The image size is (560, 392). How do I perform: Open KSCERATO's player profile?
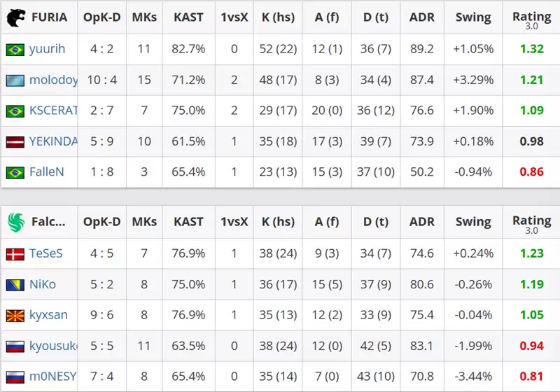pyautogui.click(x=53, y=111)
